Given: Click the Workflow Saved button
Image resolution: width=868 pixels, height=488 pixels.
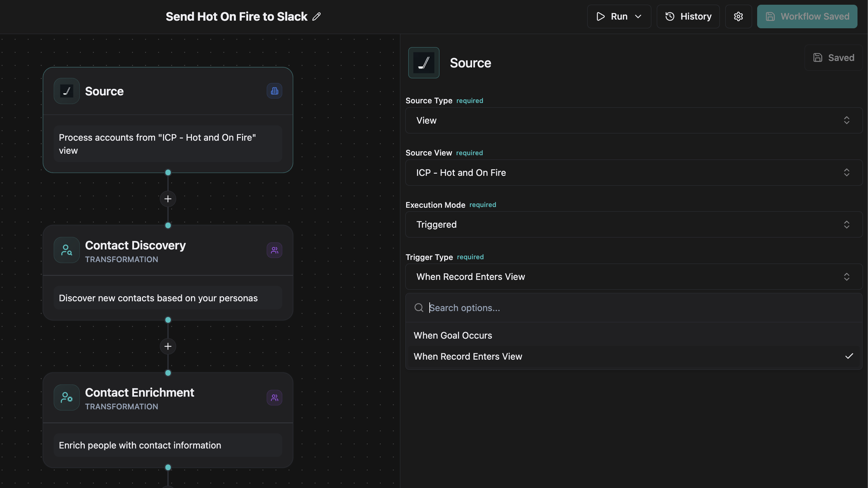Looking at the screenshot, I should click(x=807, y=17).
